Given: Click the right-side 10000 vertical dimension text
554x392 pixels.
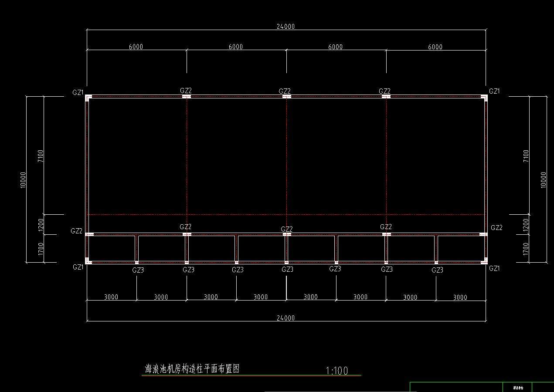Looking at the screenshot, I should [x=543, y=179].
